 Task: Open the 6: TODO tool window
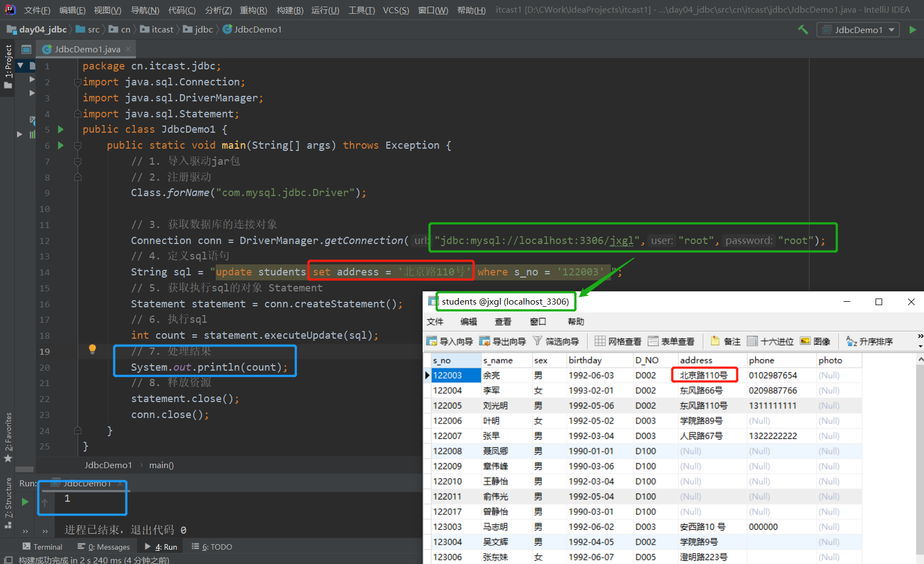point(211,547)
